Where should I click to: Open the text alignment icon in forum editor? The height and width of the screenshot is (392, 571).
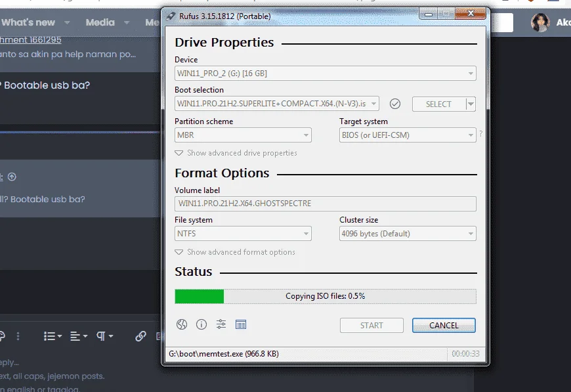coord(78,336)
